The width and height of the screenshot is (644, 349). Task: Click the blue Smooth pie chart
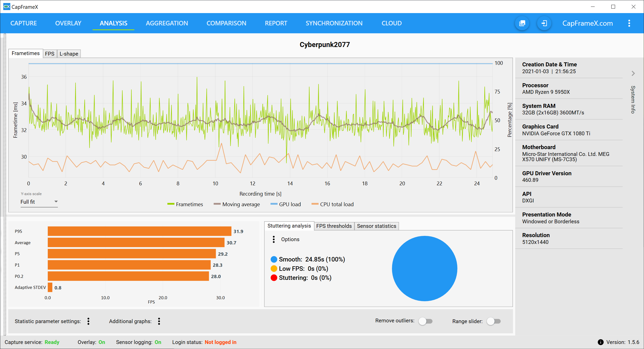click(424, 268)
